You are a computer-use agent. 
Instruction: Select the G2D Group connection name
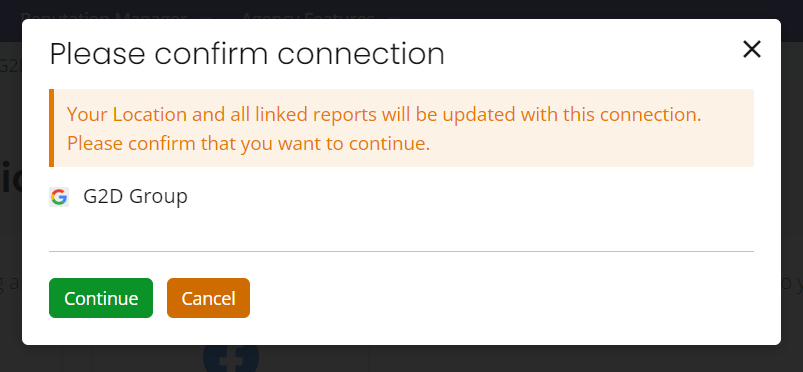pyautogui.click(x=135, y=196)
